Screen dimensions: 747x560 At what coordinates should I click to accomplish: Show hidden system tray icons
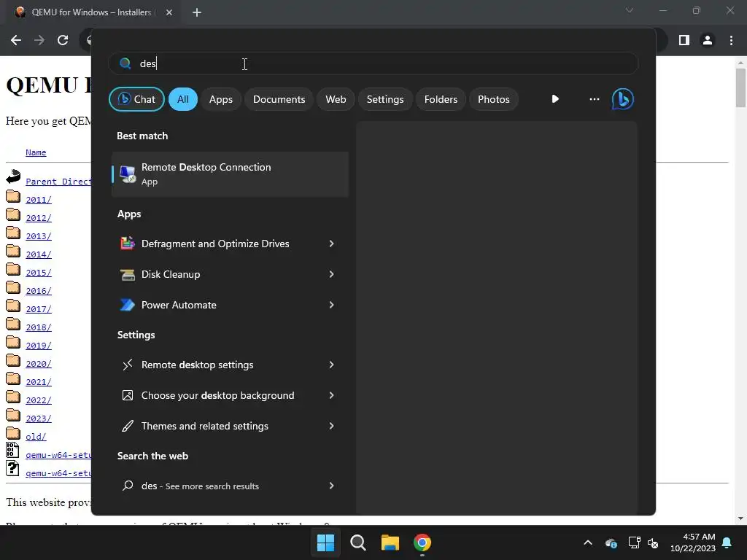[x=588, y=542]
